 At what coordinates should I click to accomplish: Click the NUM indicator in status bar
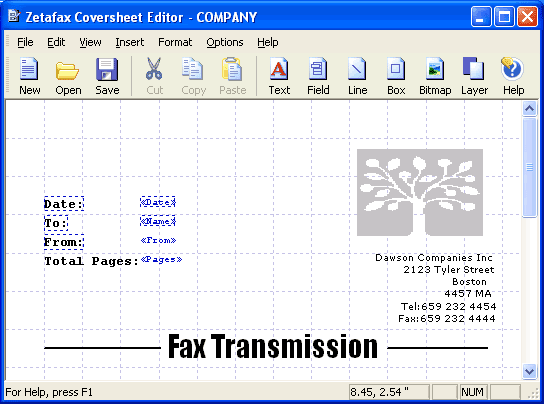[x=473, y=392]
